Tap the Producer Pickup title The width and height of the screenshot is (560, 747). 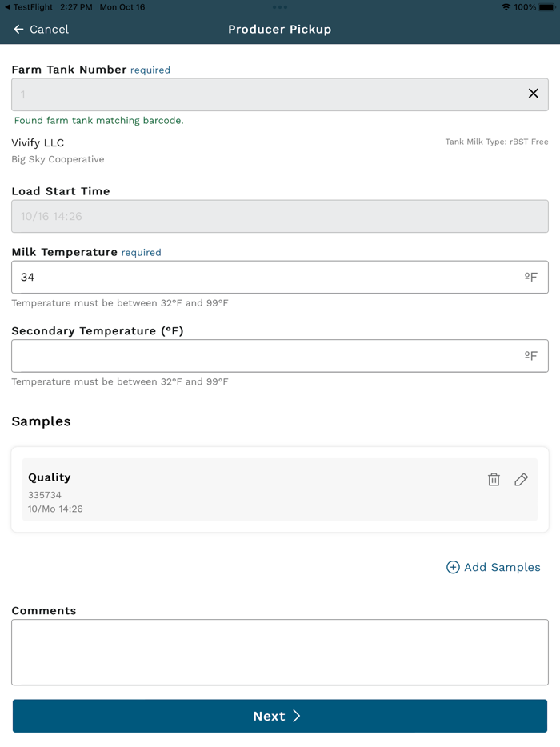click(279, 30)
